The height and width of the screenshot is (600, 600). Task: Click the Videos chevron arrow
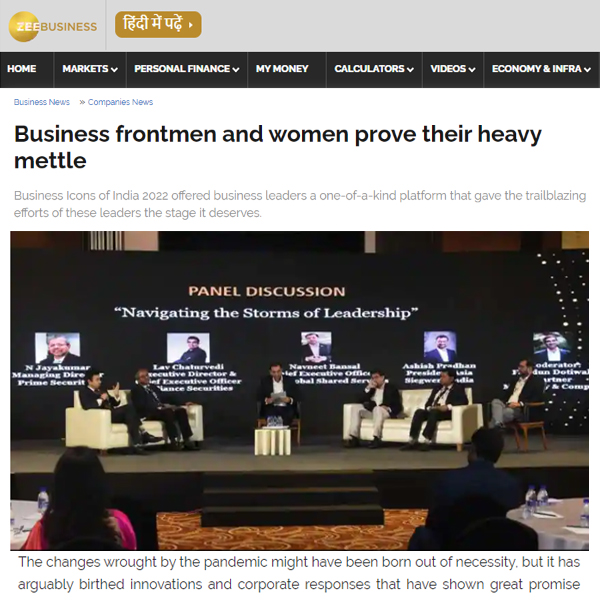pyautogui.click(x=472, y=70)
